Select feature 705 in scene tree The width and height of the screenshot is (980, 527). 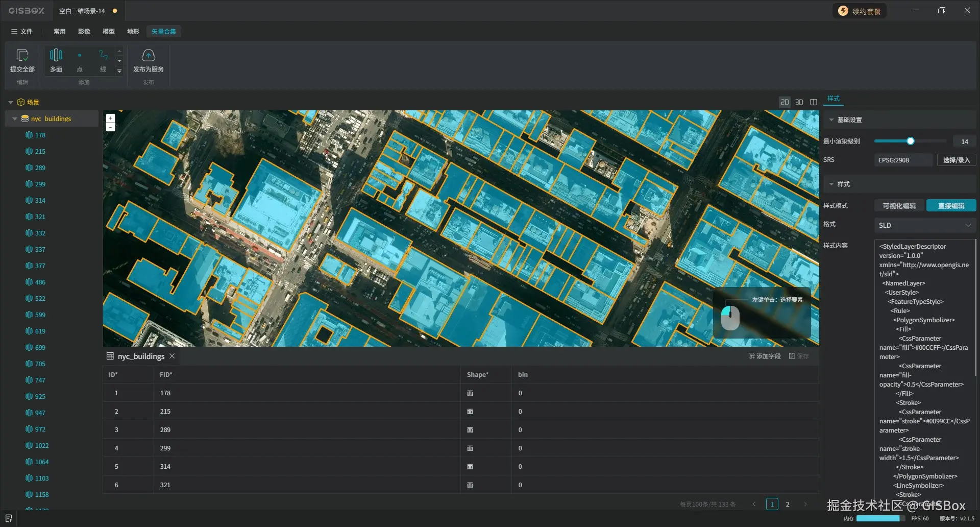point(40,364)
